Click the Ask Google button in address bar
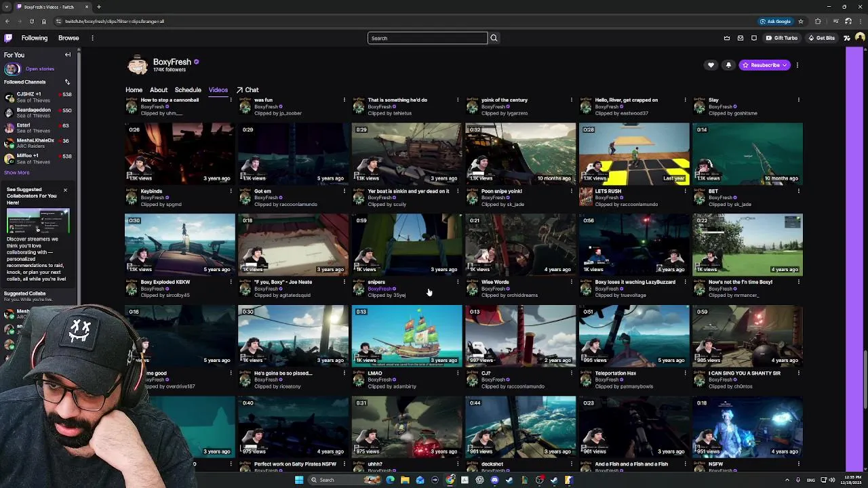The width and height of the screenshot is (868, 488). (775, 21)
